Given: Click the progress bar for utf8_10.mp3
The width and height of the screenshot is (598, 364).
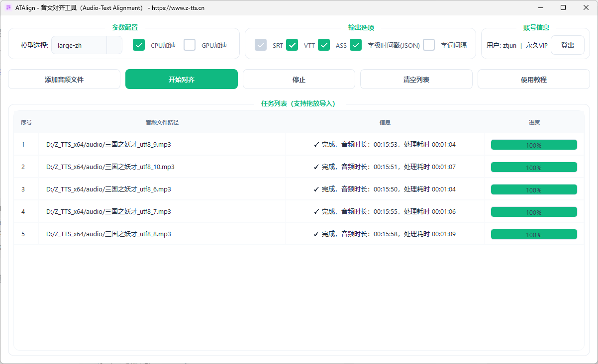Looking at the screenshot, I should tap(534, 167).
